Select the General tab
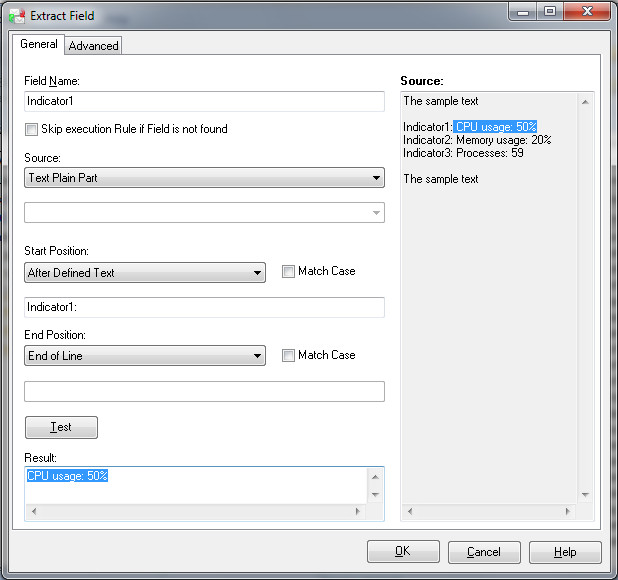Image resolution: width=618 pixels, height=580 pixels. 39,44
